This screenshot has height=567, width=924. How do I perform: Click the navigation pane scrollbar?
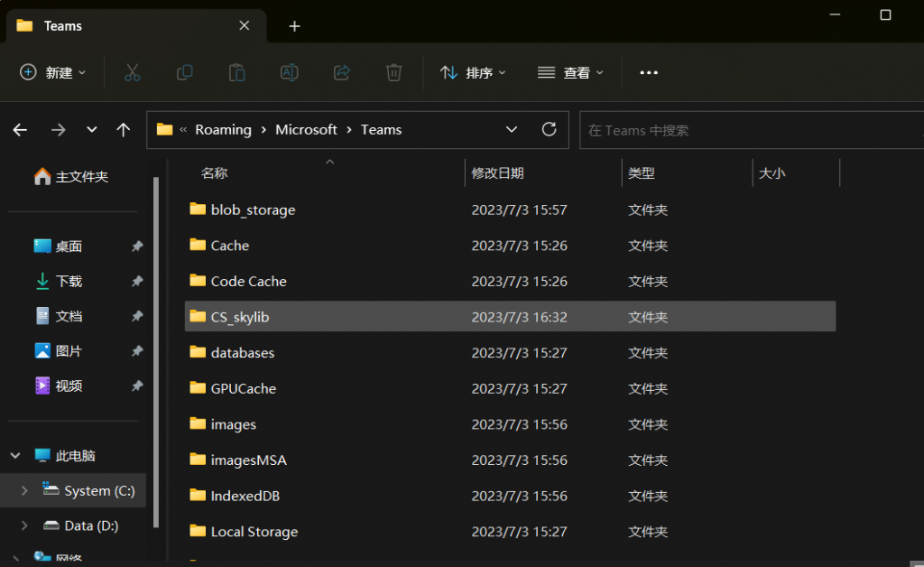pyautogui.click(x=155, y=352)
